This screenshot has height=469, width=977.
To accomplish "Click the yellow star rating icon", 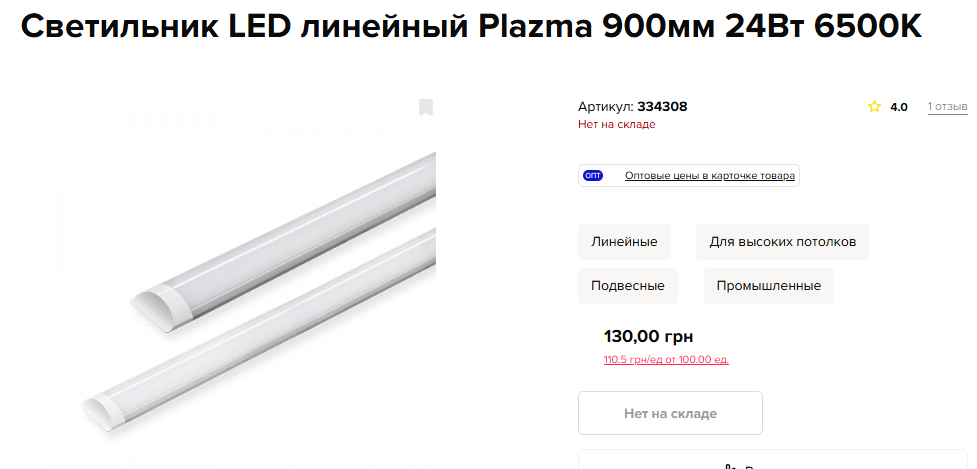I will [x=874, y=107].
